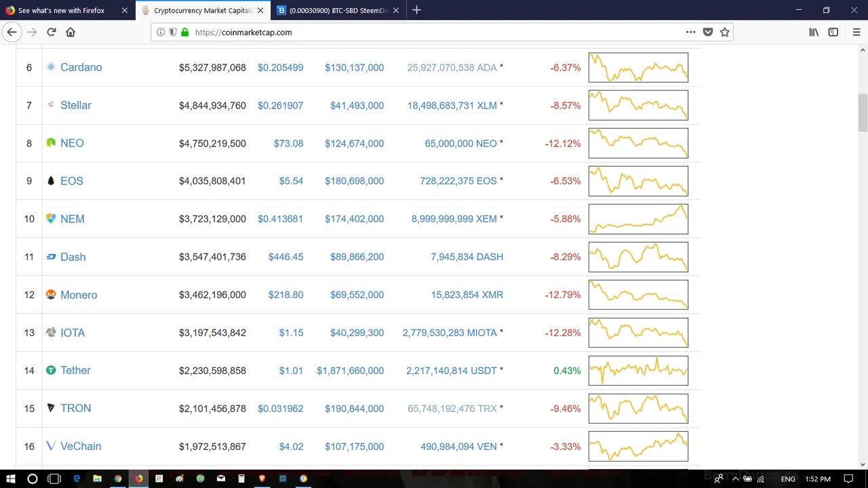Launch Microsoft Edge from the taskbar
The image size is (868, 488).
(x=77, y=479)
